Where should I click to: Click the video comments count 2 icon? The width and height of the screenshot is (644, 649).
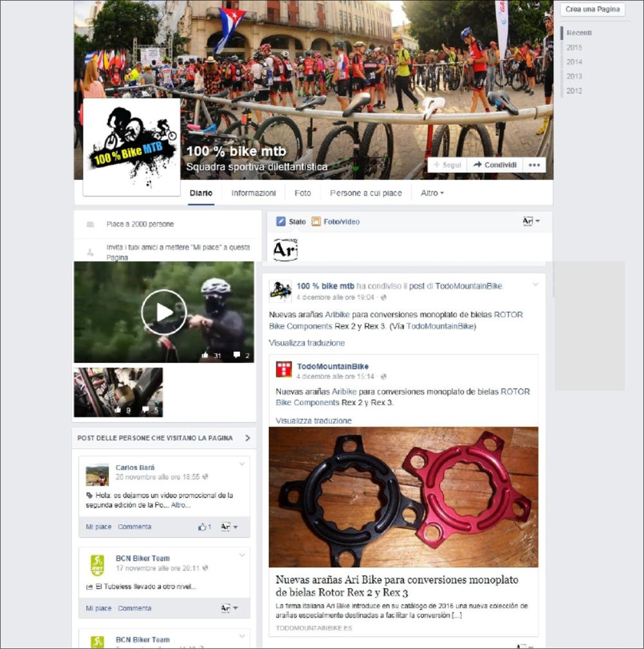click(x=237, y=354)
